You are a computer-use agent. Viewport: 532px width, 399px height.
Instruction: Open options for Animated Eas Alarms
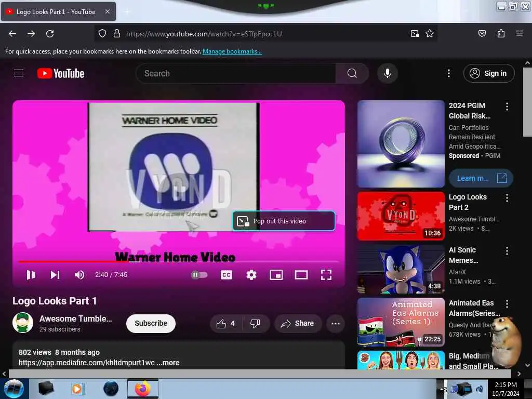tap(507, 304)
